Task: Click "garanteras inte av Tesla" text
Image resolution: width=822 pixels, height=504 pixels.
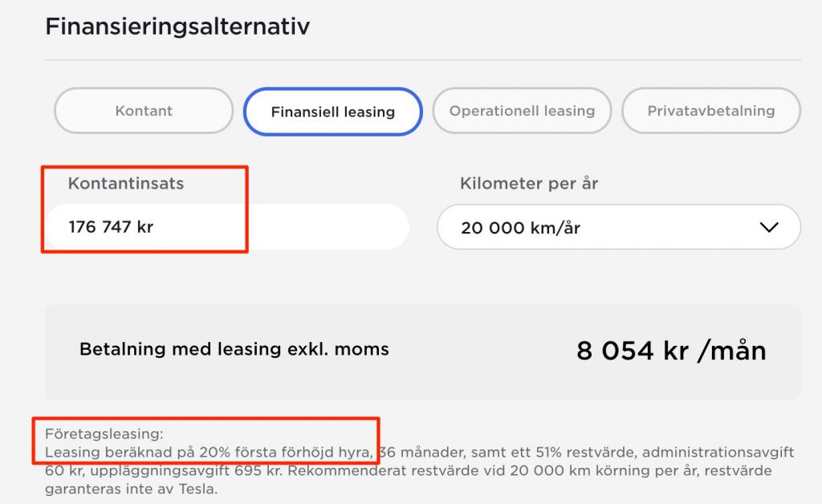Action: point(131,488)
